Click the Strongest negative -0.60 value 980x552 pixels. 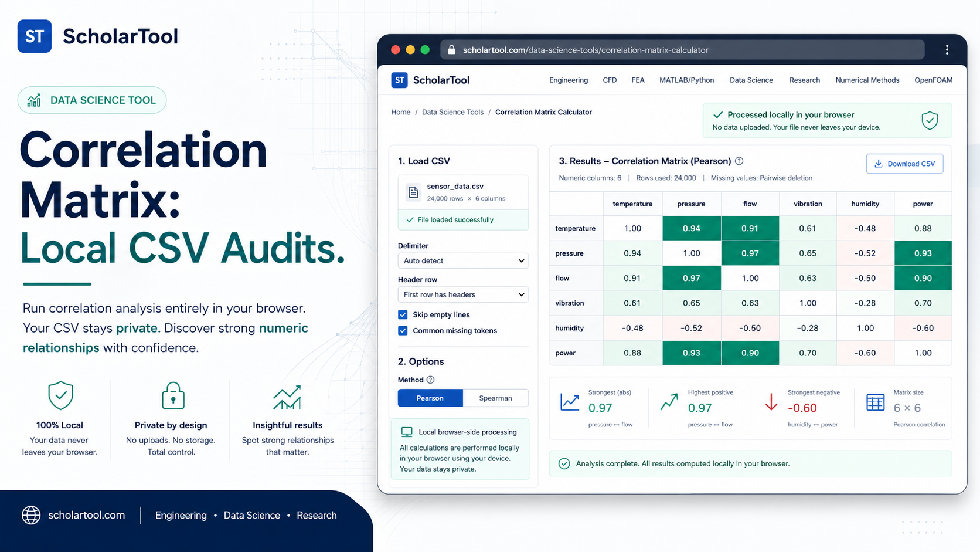click(x=802, y=408)
